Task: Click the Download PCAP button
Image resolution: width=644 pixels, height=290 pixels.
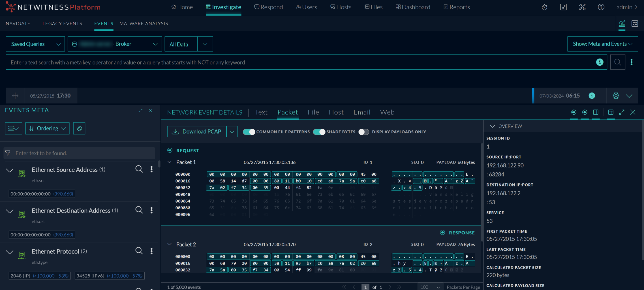Action: click(197, 132)
